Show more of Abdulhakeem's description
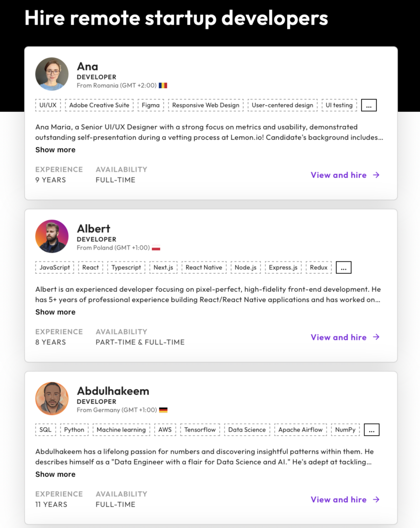This screenshot has height=528, width=420. point(56,474)
